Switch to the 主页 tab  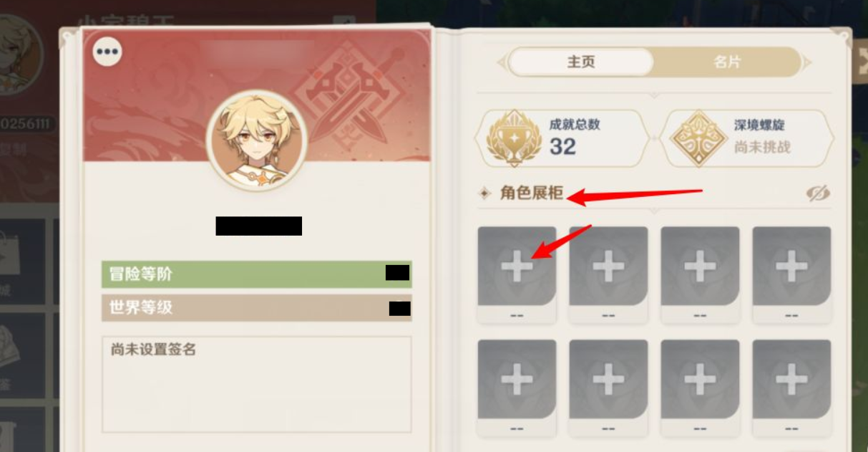(x=581, y=62)
